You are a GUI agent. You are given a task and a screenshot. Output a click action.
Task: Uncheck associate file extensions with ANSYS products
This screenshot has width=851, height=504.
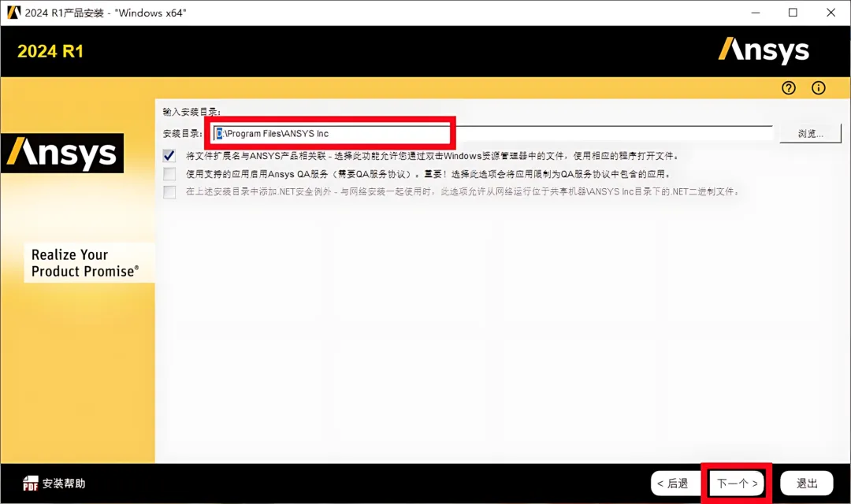169,156
